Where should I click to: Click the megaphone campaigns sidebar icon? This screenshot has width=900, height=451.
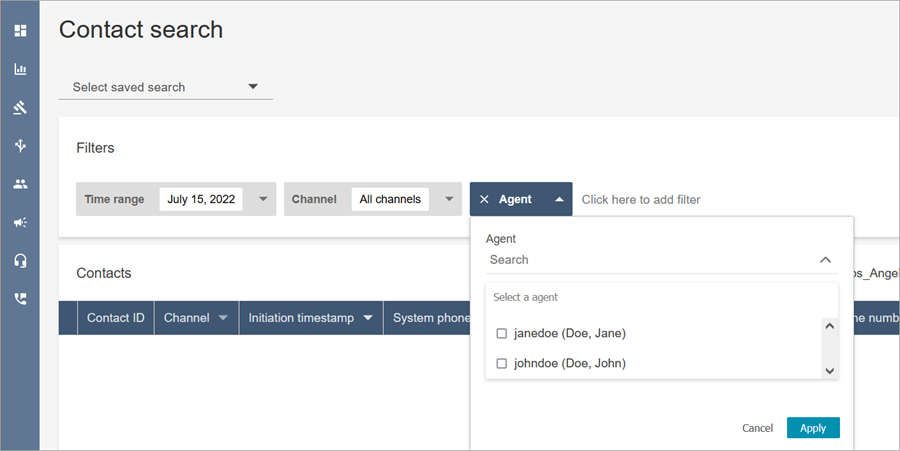20,223
